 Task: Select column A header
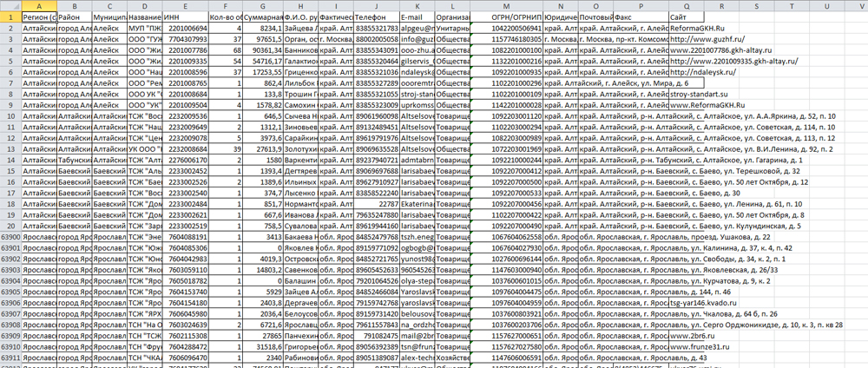click(36, 5)
